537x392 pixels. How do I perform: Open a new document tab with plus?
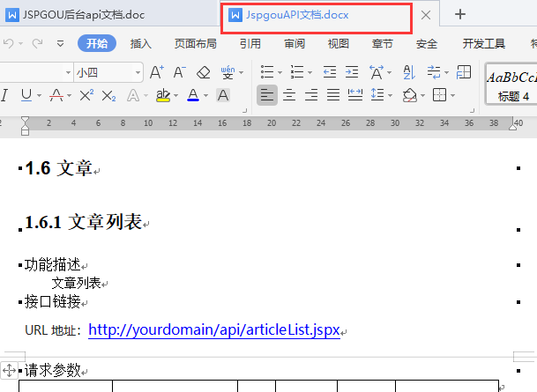coord(460,14)
